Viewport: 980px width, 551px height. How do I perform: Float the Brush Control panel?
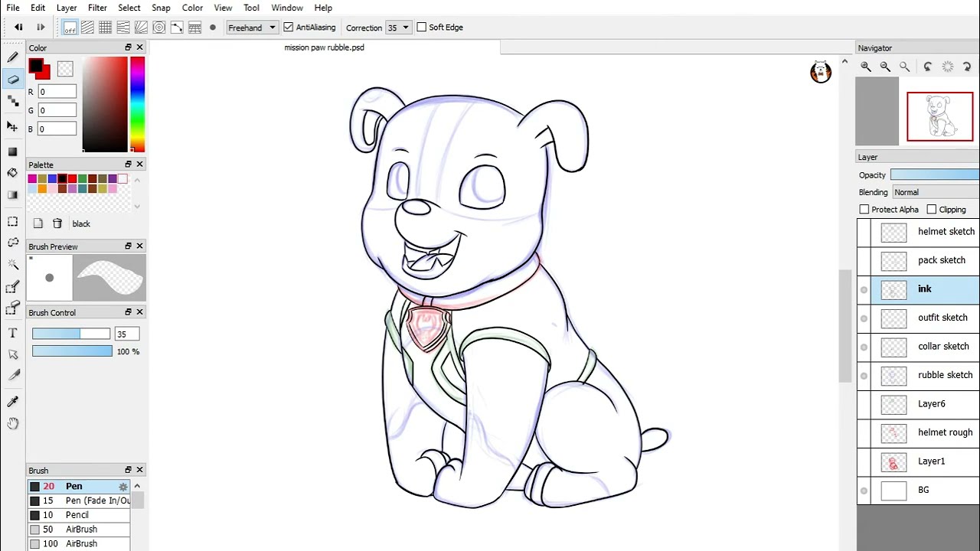point(129,312)
